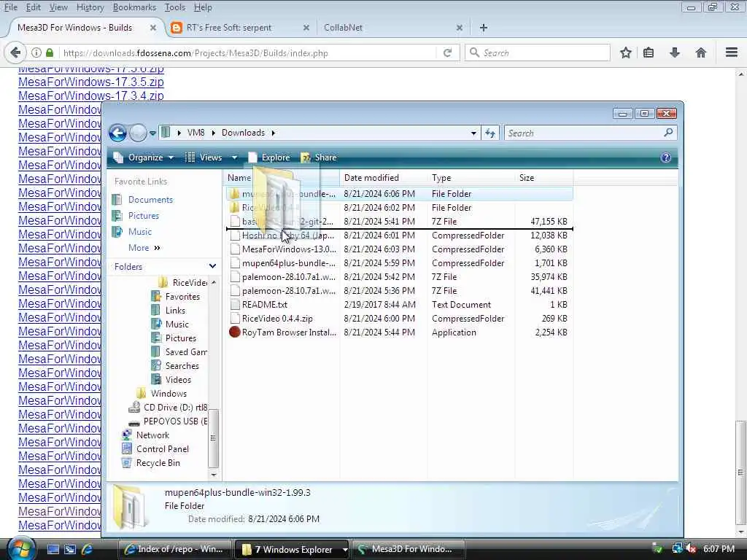The image size is (747, 560).
Task: Expand VM8 breadcrumb arrow
Action: pos(213,133)
